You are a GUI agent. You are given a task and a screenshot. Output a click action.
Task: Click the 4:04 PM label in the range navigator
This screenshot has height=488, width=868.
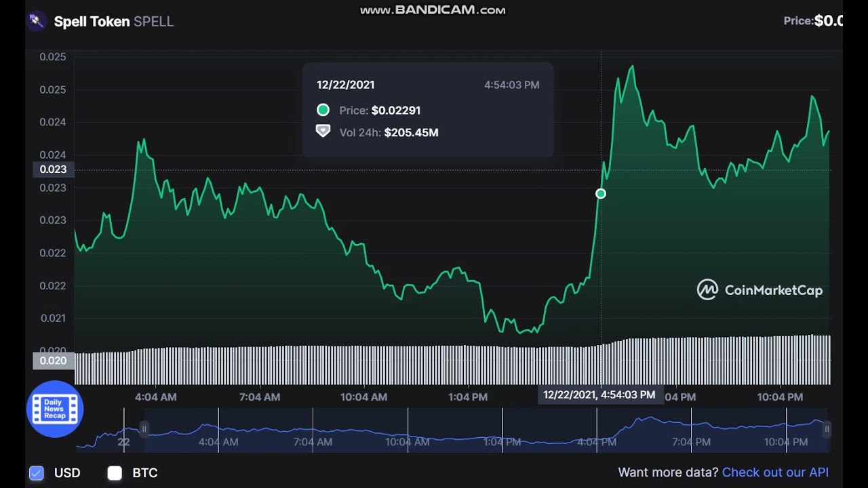597,442
